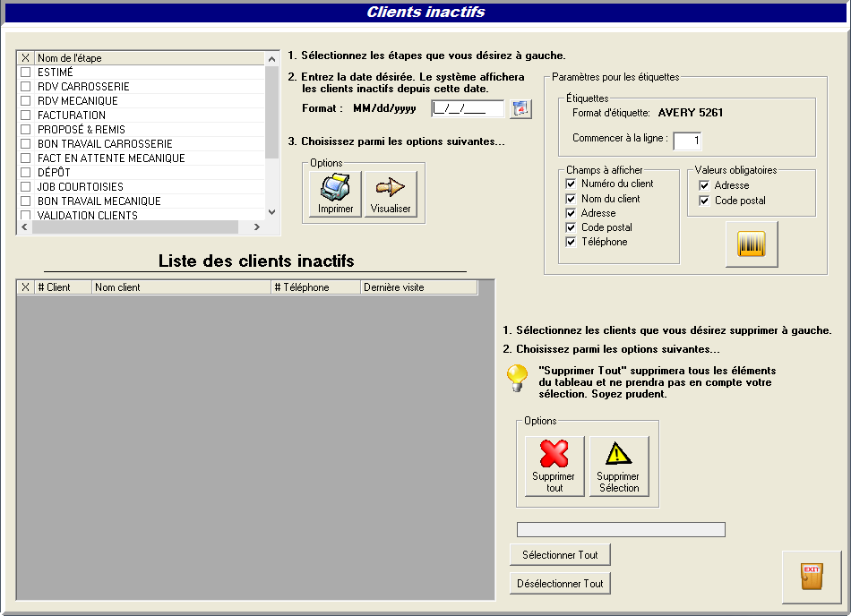Click the # Téléphone column header
Viewport: 851px width, 616px height.
click(x=316, y=287)
